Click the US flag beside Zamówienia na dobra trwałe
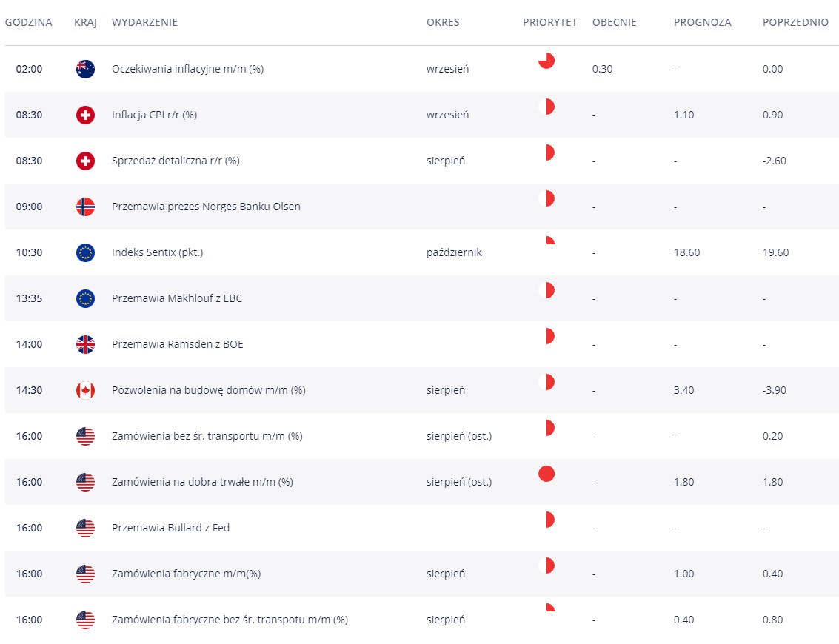The height and width of the screenshot is (644, 839). coord(86,483)
